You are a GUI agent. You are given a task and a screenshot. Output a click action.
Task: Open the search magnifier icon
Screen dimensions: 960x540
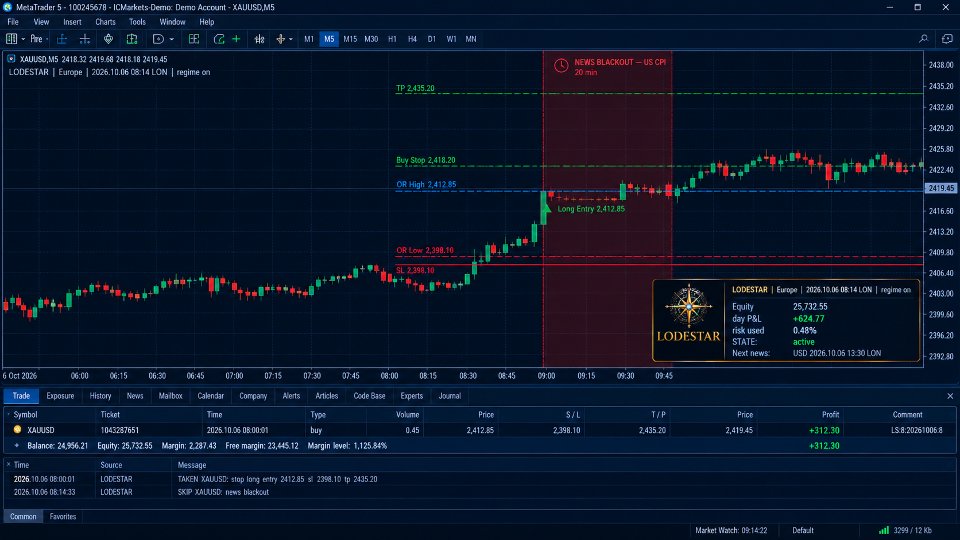pos(923,39)
